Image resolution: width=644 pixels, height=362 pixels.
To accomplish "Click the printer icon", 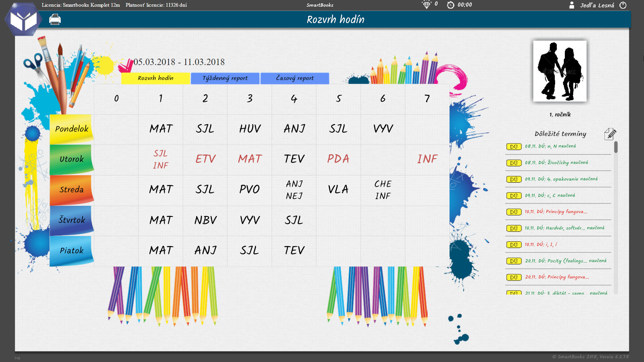I will [x=55, y=20].
